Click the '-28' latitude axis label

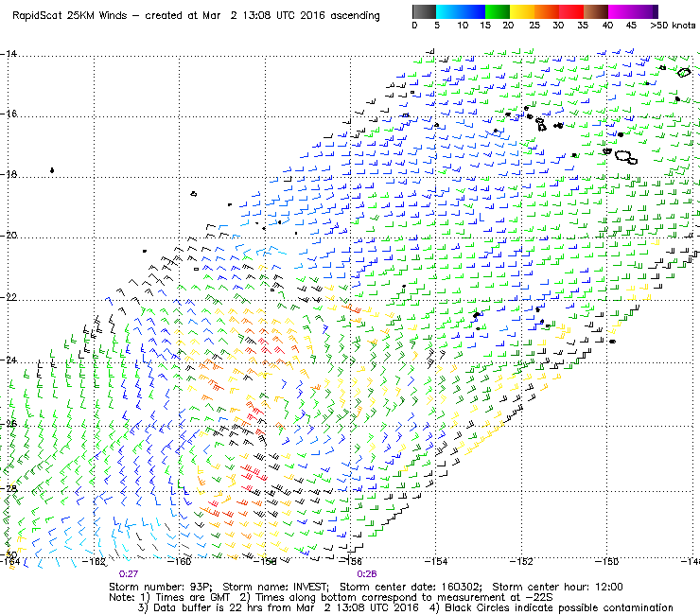point(9,488)
